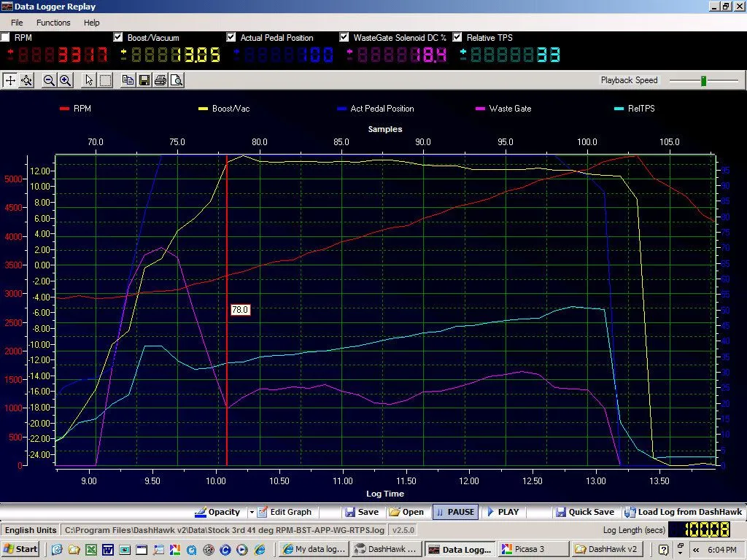Click the copy graph icon

click(128, 81)
